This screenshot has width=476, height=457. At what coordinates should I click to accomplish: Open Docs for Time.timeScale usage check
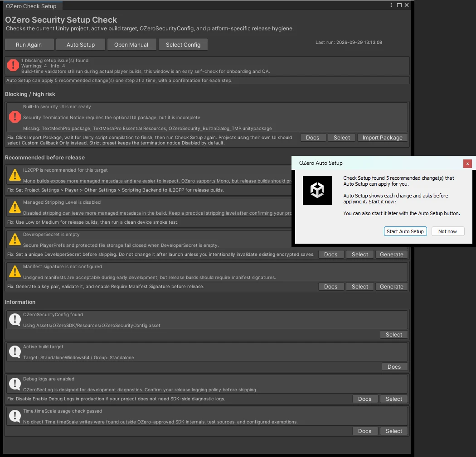365,431
